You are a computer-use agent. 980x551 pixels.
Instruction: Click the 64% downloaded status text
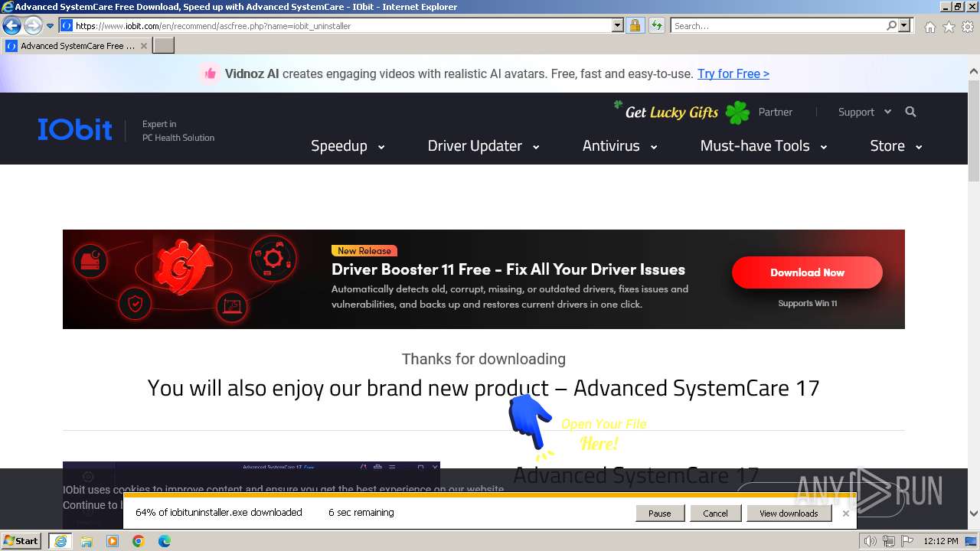(x=219, y=513)
